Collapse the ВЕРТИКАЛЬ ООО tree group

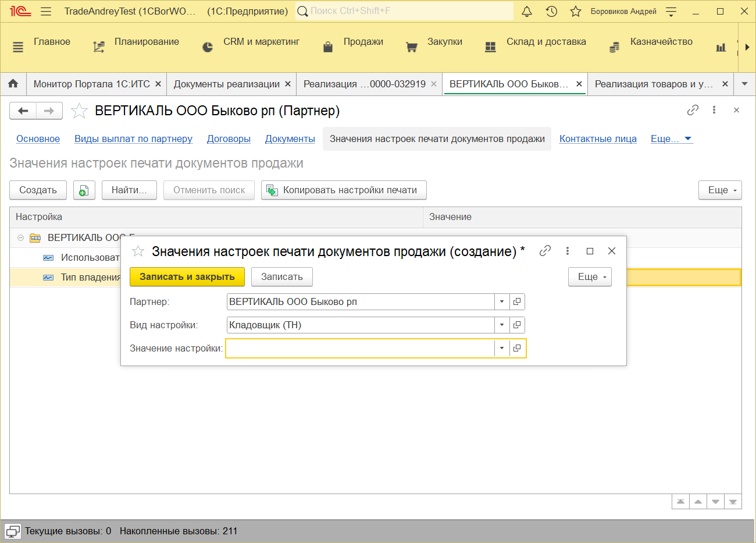[20, 237]
